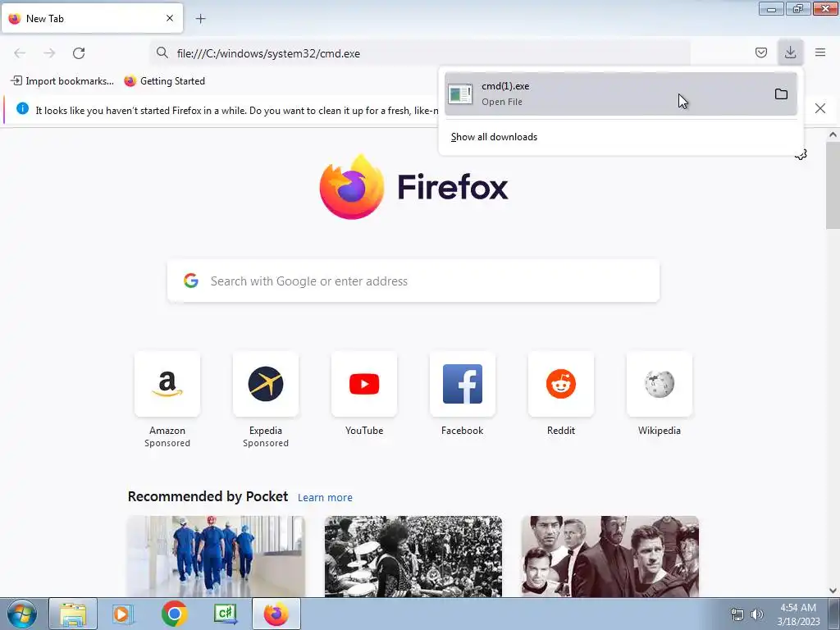Click the Google logo in the search box
The image size is (840, 630).
pyautogui.click(x=191, y=281)
